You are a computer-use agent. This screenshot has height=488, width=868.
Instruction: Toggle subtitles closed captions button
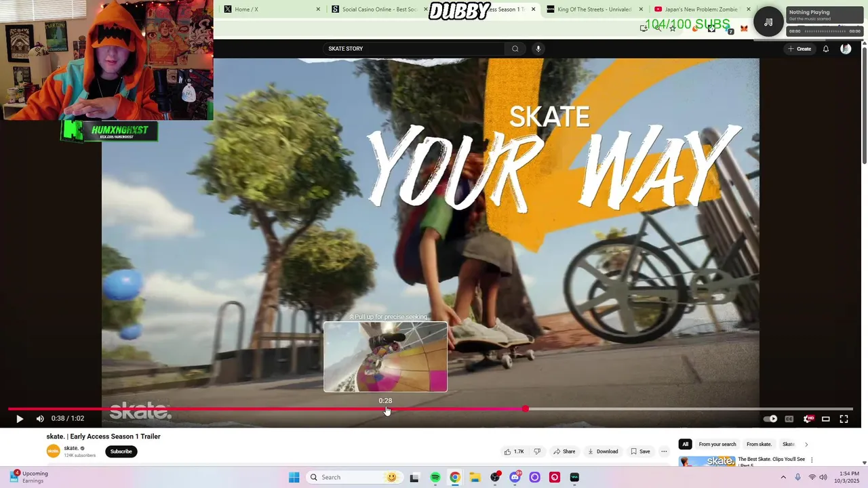tap(789, 419)
